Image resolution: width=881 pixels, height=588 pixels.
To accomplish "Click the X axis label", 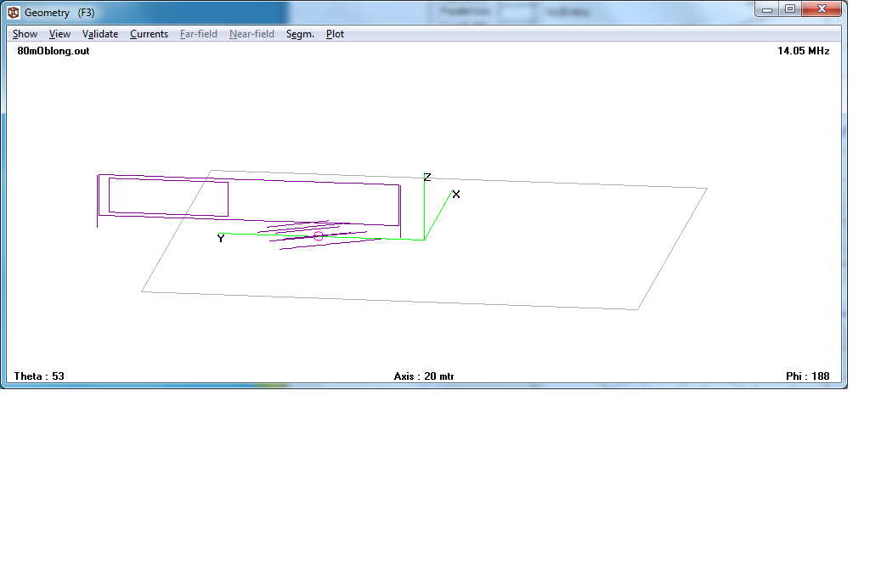I will 456,194.
